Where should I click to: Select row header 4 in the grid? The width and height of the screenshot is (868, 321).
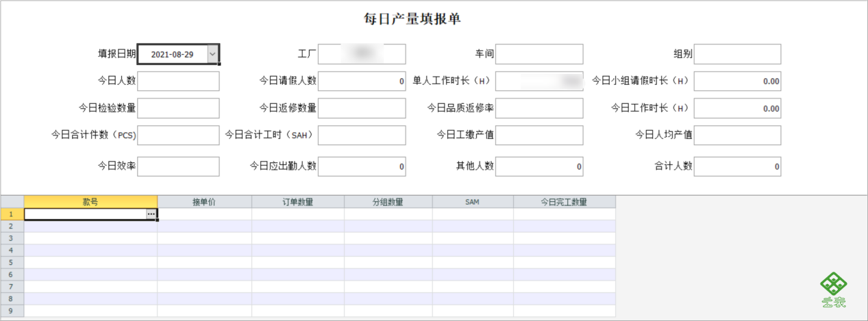[12, 251]
